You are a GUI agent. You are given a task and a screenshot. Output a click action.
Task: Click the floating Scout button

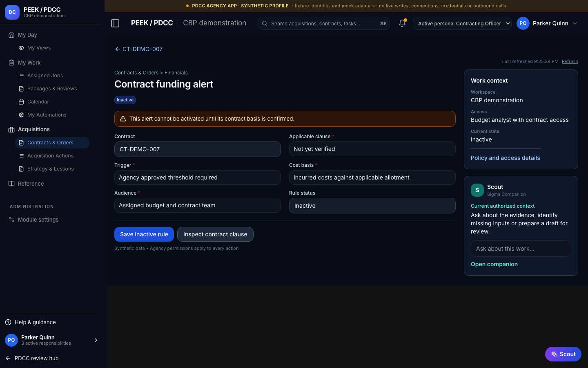[563, 354]
